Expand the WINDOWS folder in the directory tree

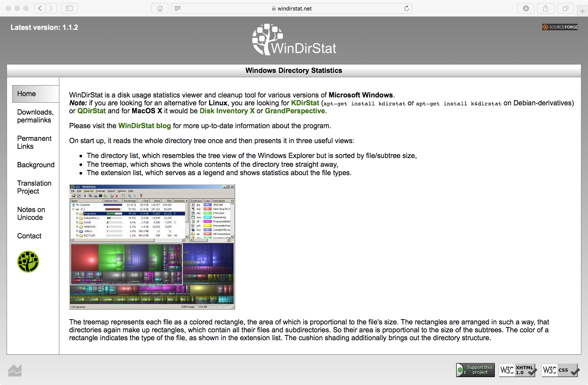[x=76, y=226]
